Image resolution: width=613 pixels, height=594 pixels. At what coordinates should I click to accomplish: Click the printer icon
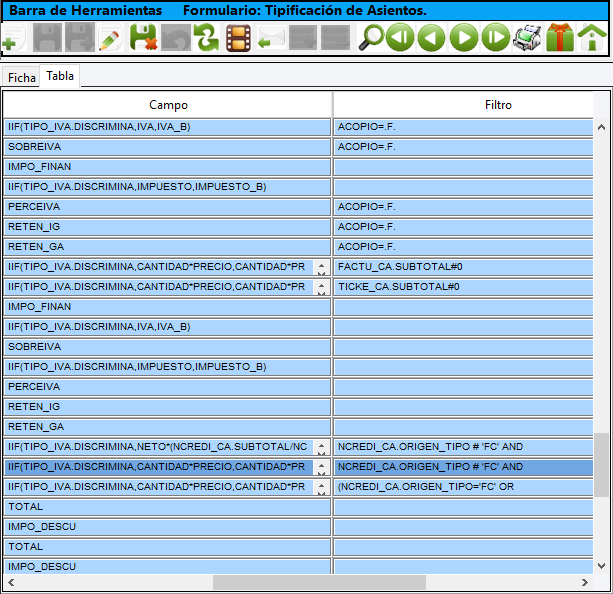[x=527, y=38]
